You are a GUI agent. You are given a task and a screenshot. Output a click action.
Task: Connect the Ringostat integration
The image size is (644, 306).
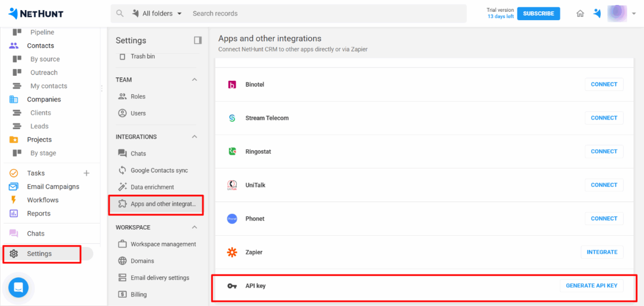point(604,152)
